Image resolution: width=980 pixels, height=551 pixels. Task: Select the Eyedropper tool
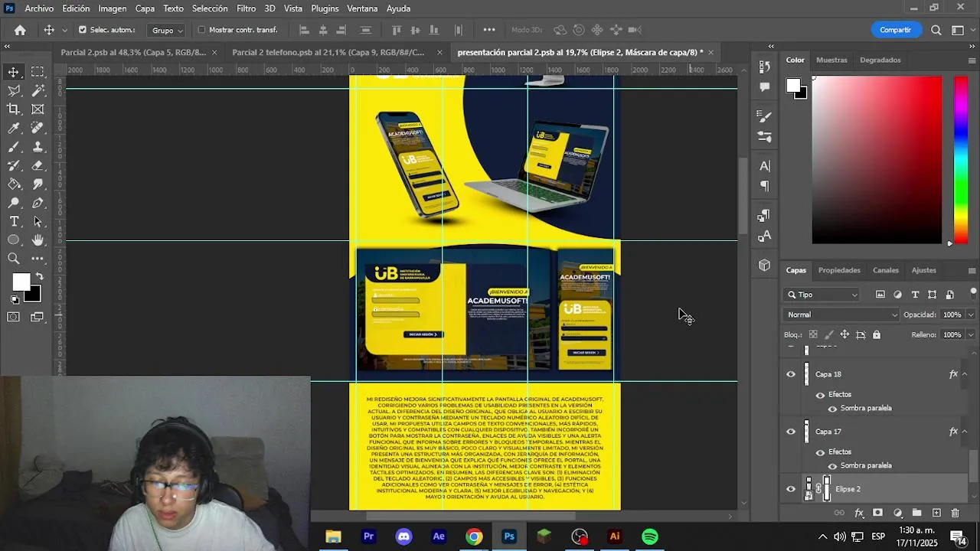pyautogui.click(x=14, y=128)
